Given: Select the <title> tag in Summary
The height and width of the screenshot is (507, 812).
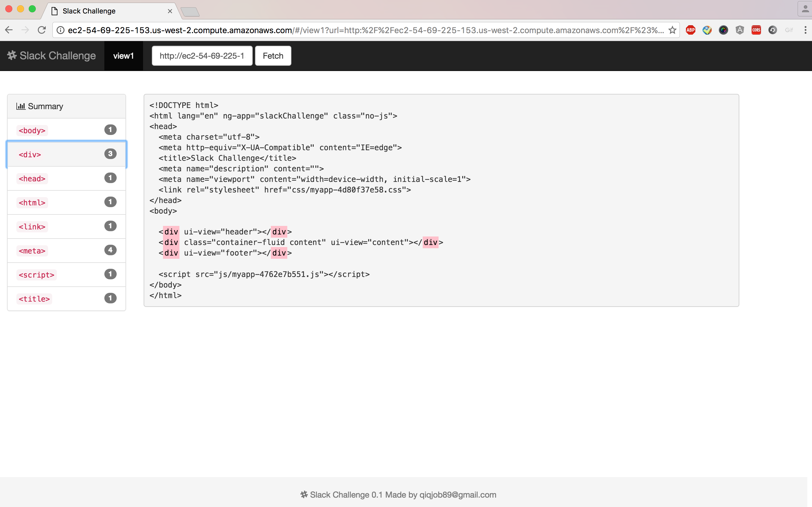Looking at the screenshot, I should [67, 299].
